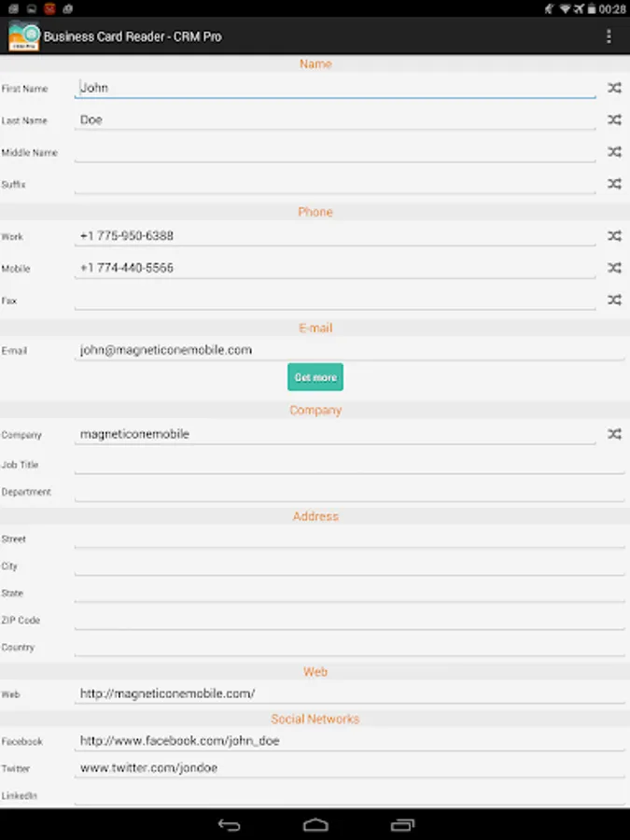Tap the shuffle icon beside Fax
Image resolution: width=630 pixels, height=840 pixels.
pos(614,300)
